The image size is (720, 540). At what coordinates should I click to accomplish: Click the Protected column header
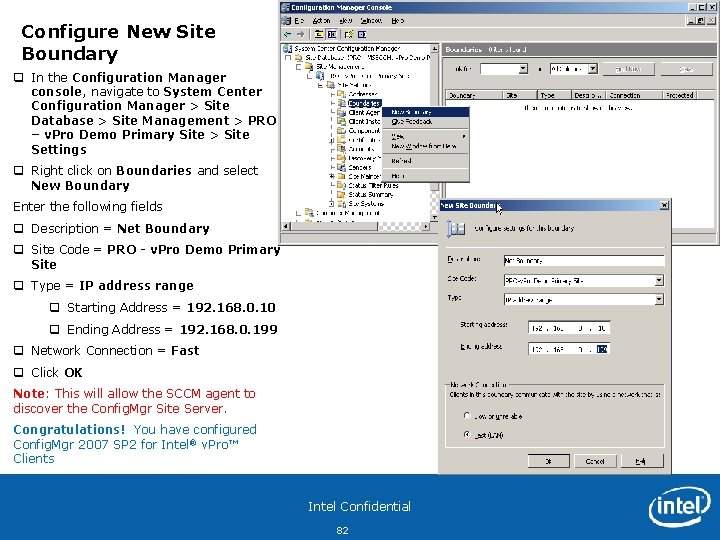[x=680, y=95]
